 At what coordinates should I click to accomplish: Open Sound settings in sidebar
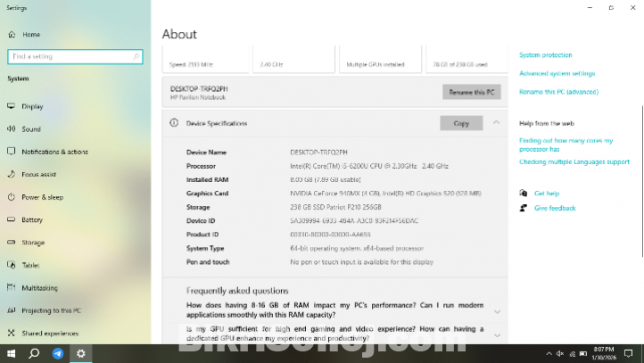coord(31,129)
